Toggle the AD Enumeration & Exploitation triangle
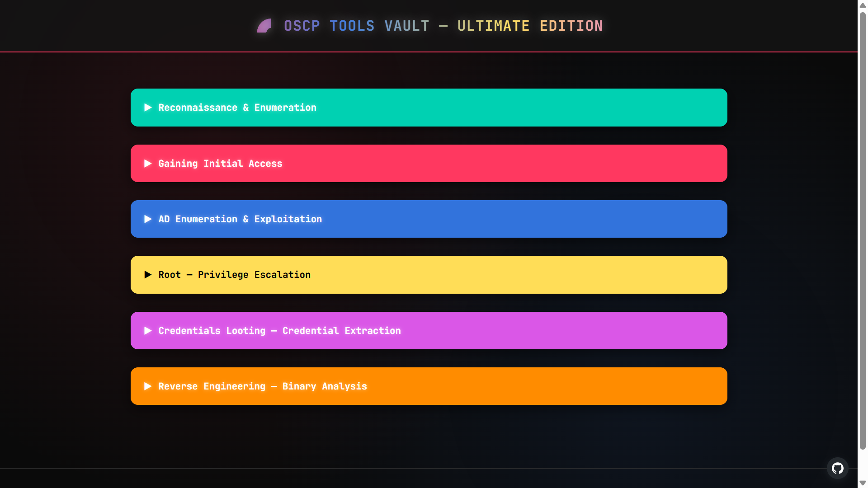This screenshot has height=488, width=868. pyautogui.click(x=148, y=219)
